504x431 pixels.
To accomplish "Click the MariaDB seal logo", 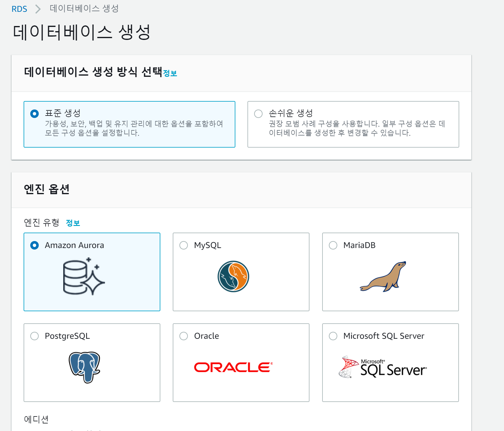I will (383, 276).
